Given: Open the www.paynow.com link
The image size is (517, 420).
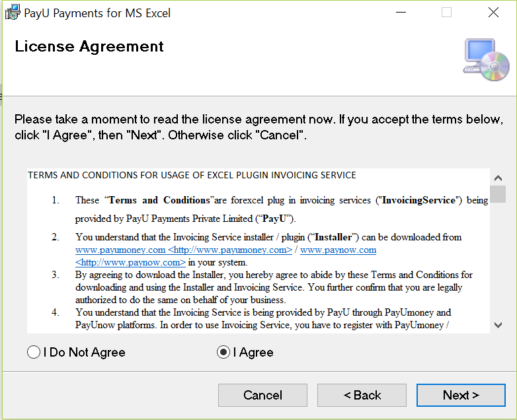Looking at the screenshot, I should (338, 250).
